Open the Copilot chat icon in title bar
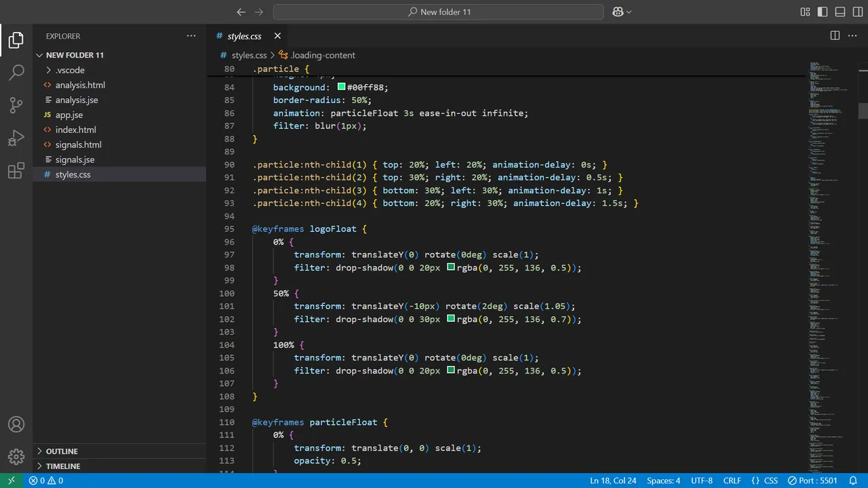868x488 pixels. point(618,12)
